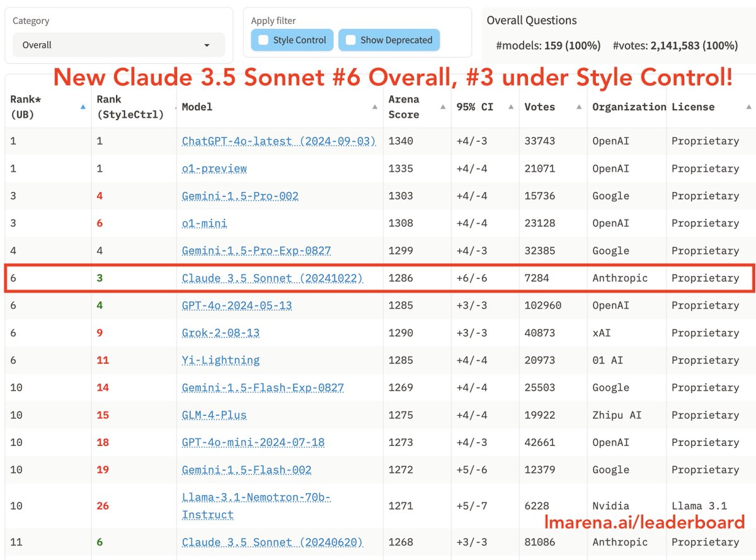Open the Yi-Lightning model link

click(x=220, y=360)
